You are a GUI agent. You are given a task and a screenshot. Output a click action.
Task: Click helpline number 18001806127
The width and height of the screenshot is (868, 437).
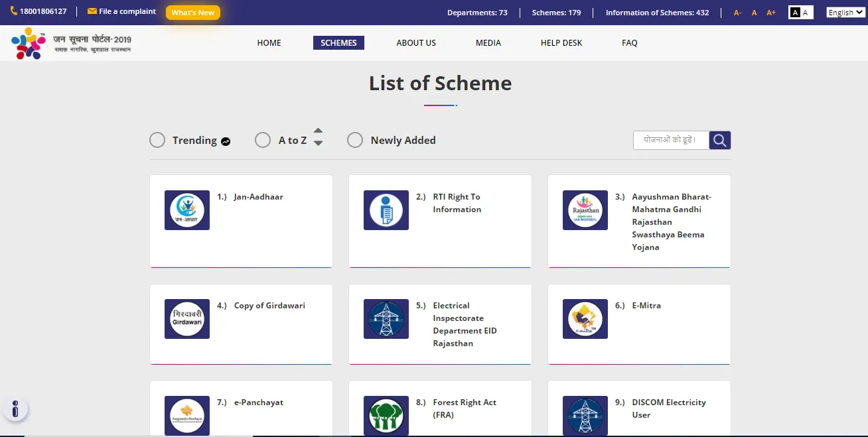(x=43, y=11)
